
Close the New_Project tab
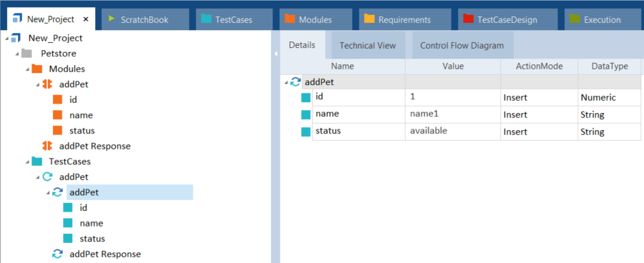pos(85,19)
